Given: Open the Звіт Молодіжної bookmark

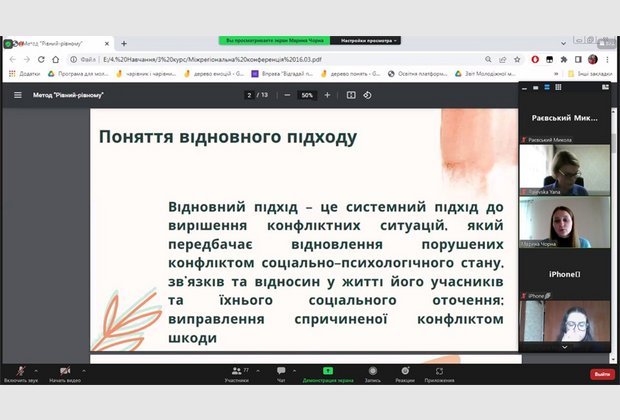Looking at the screenshot, I should pyautogui.click(x=486, y=74).
